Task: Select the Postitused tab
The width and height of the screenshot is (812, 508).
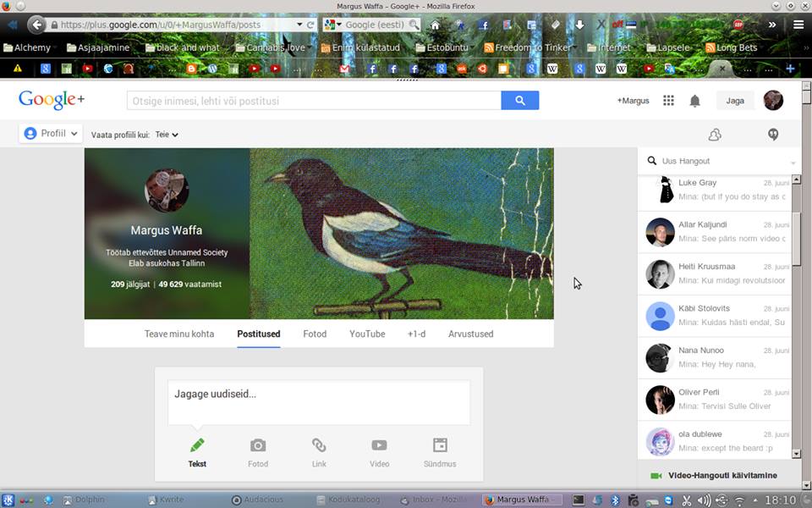Action: point(259,334)
